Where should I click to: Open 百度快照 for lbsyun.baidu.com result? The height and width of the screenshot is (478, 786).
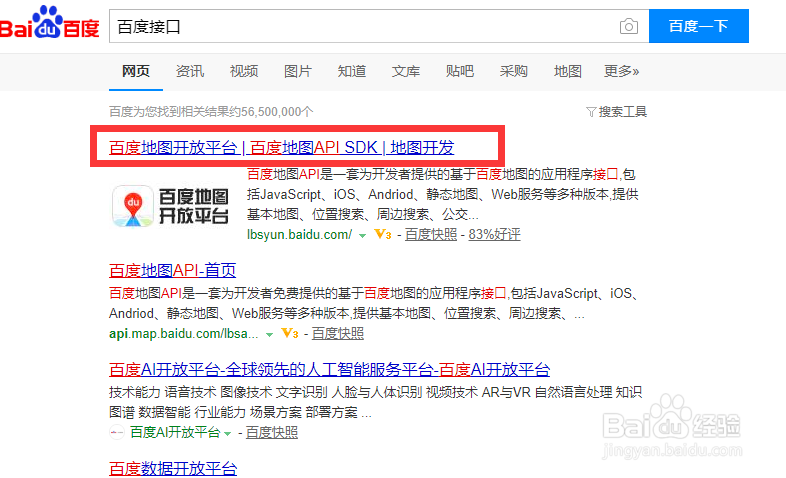coord(431,234)
